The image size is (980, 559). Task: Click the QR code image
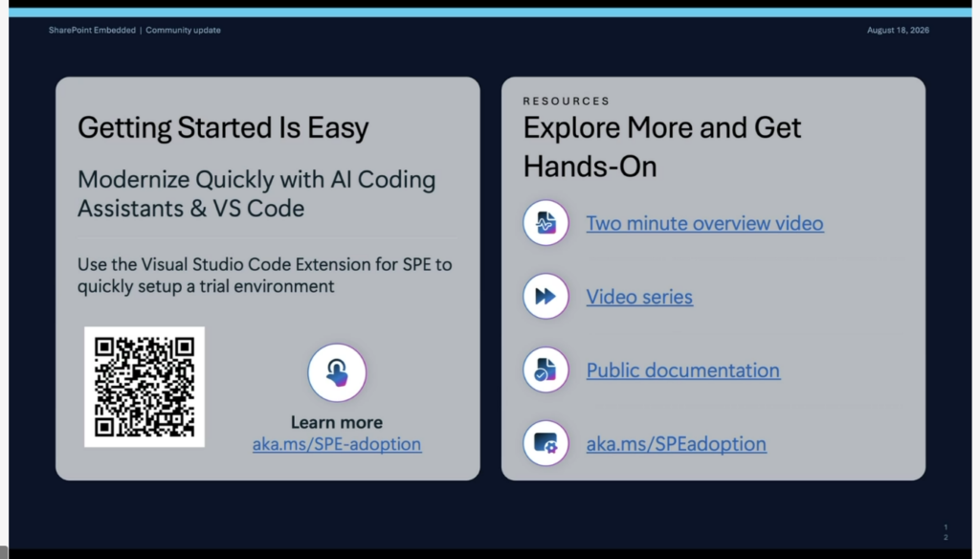tap(145, 387)
